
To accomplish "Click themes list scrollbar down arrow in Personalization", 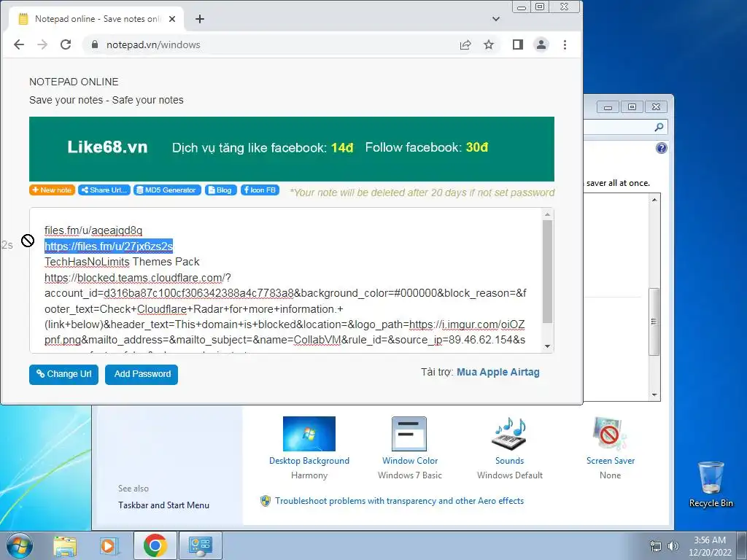I will [x=654, y=394].
